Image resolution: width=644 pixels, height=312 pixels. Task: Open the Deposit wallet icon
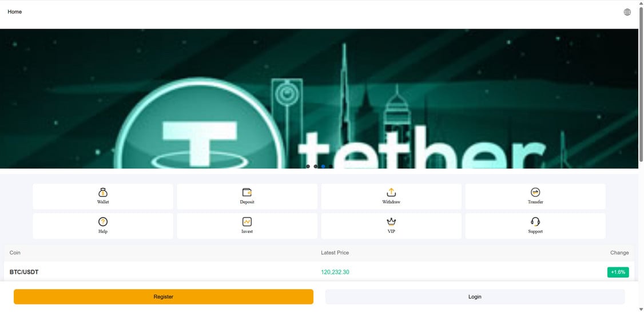[247, 192]
